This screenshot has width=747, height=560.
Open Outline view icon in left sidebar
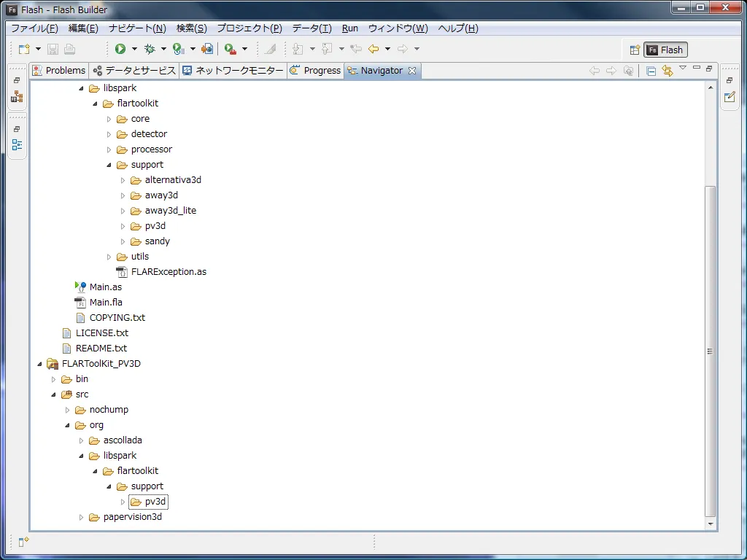[x=18, y=145]
